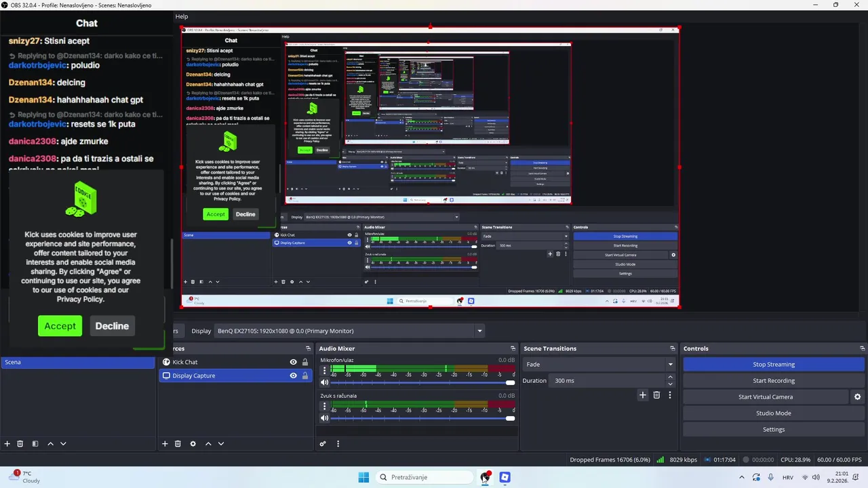
Task: Pop out the Scene Transitions dock
Action: pos(673,348)
